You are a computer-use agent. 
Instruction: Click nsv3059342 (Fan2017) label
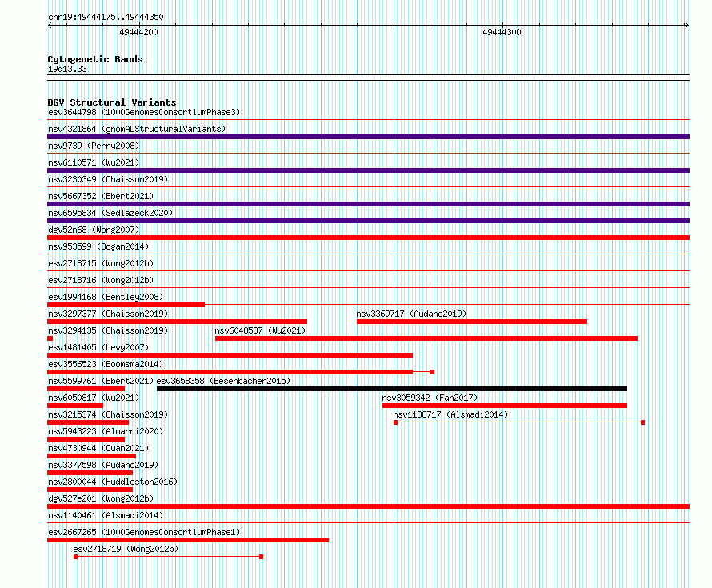[x=430, y=398]
